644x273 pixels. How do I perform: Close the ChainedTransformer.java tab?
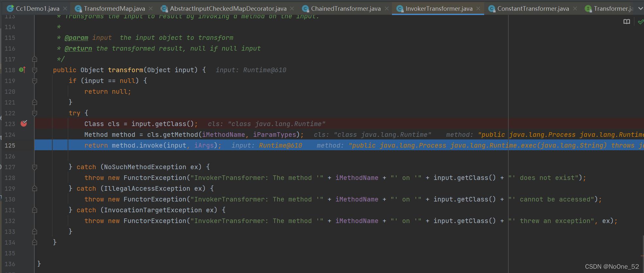click(386, 8)
